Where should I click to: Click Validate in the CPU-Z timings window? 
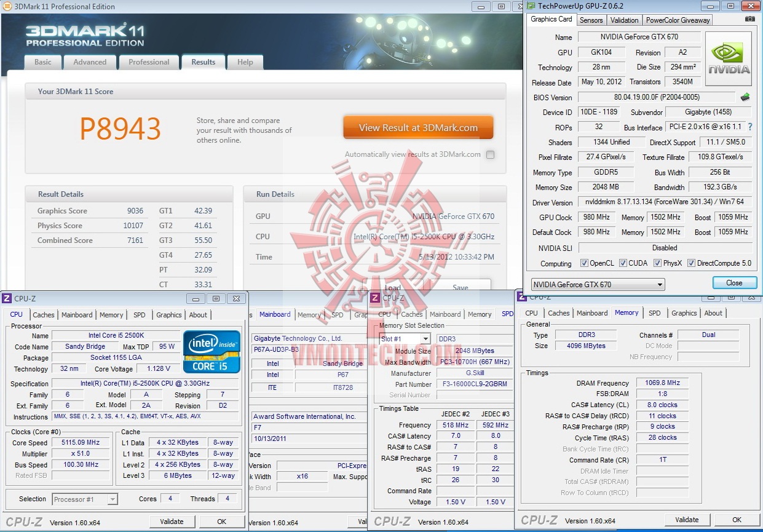687,520
